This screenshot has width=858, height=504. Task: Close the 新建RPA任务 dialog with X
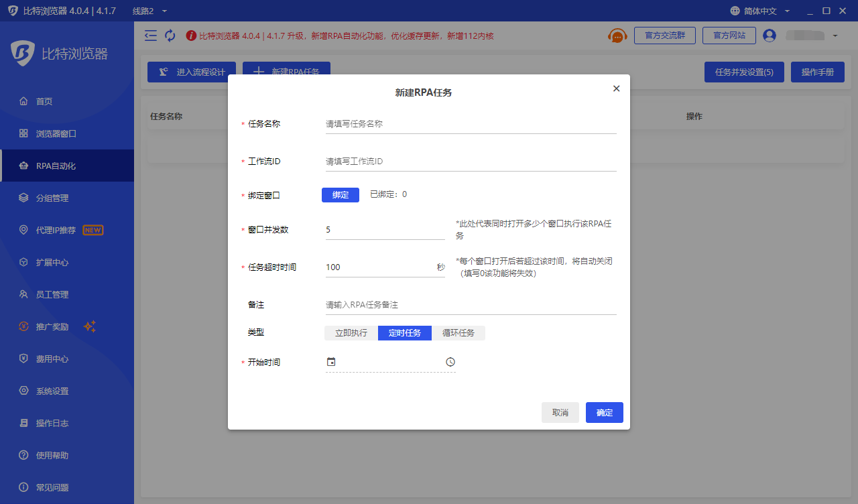click(x=617, y=88)
